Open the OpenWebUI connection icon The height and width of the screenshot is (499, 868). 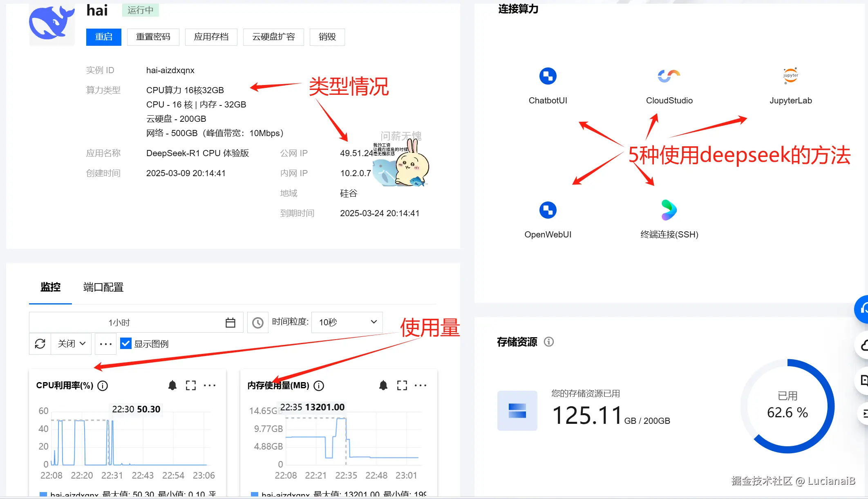(x=548, y=210)
